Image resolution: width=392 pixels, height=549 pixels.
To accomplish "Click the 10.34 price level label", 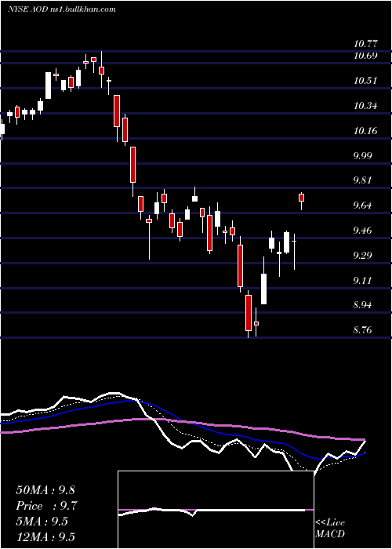I will click(x=365, y=106).
